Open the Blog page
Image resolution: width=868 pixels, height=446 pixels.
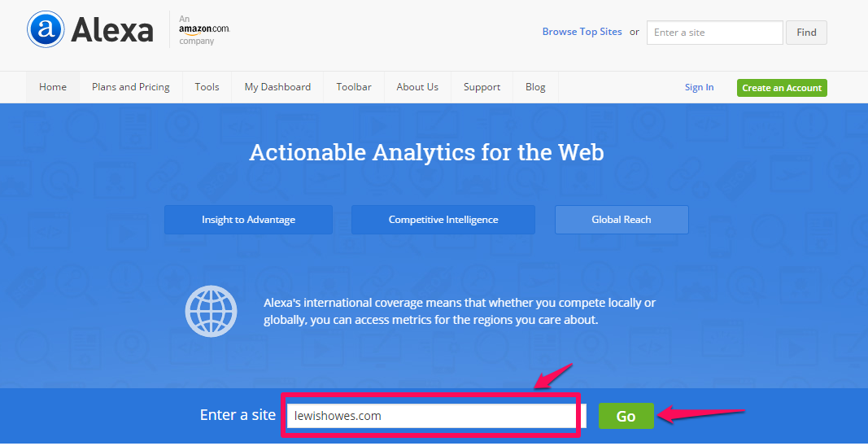click(535, 87)
